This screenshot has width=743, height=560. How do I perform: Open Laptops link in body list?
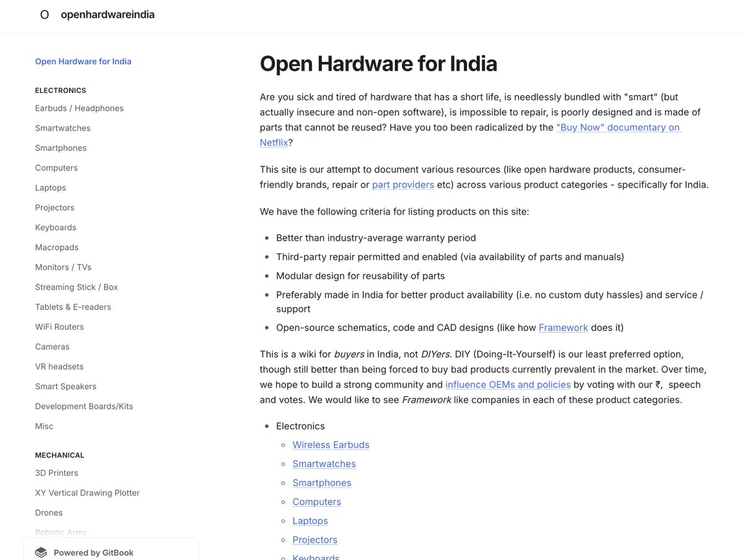(310, 520)
